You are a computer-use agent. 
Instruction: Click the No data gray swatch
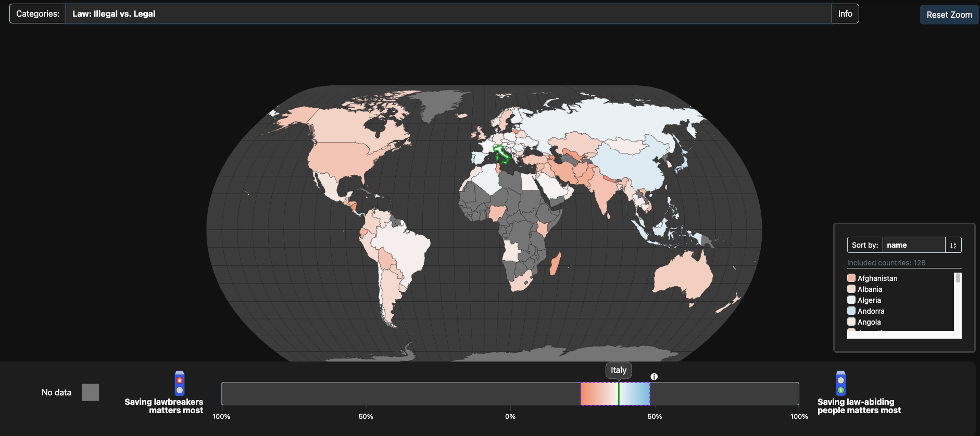coord(90,392)
